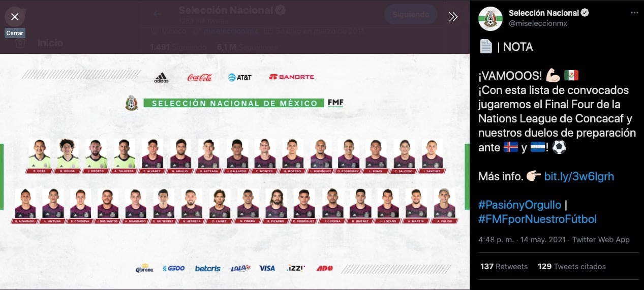View the 129 Tweets citados list
Screen dimensions: 644x290
coord(572,267)
